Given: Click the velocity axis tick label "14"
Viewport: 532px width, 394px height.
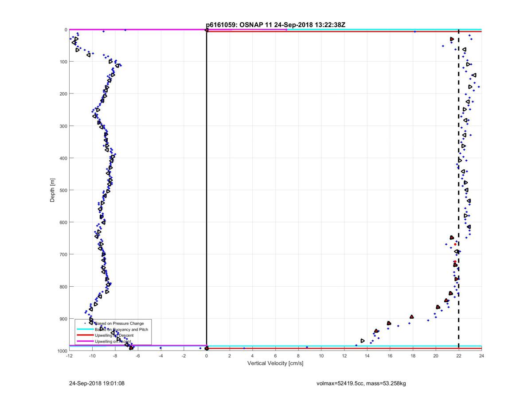Looking at the screenshot, I should (x=367, y=356).
